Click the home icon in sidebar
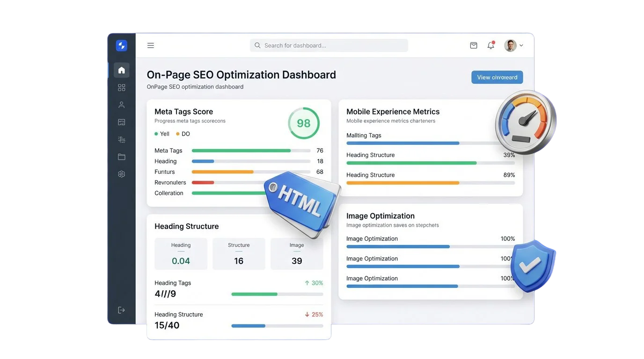The width and height of the screenshot is (644, 359). 122,70
